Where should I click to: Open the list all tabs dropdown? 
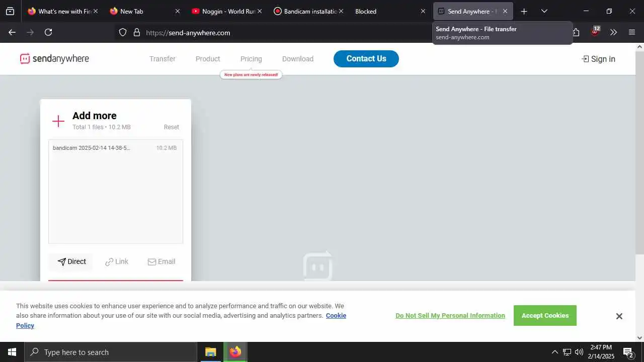pos(544,11)
